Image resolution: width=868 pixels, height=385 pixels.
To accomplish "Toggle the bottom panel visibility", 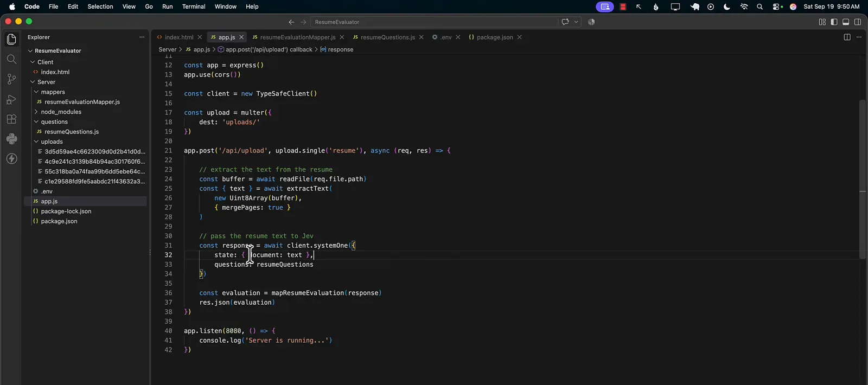I will [x=846, y=22].
